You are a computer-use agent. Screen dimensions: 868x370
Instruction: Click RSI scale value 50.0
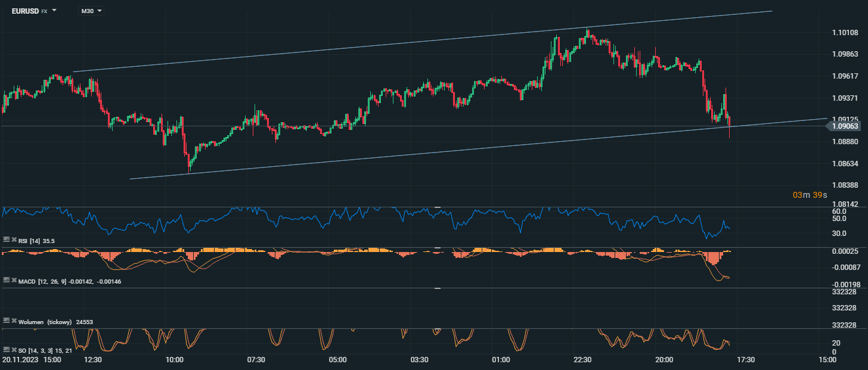839,219
